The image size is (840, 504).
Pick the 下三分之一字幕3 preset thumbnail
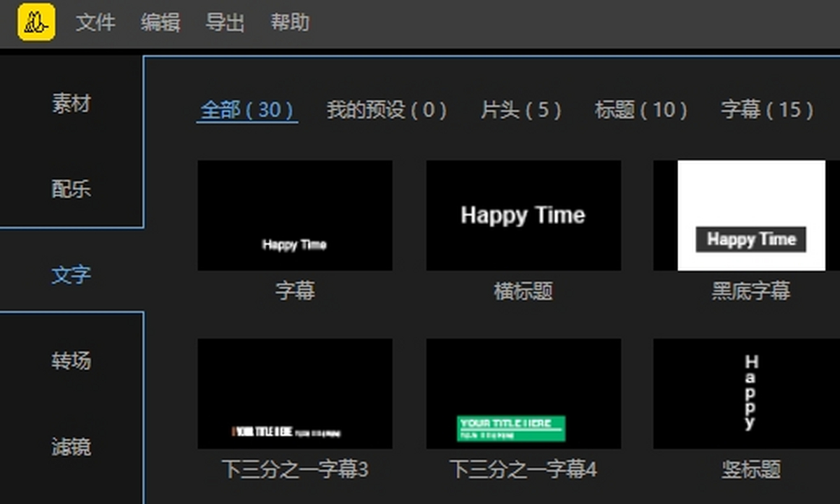coord(295,393)
